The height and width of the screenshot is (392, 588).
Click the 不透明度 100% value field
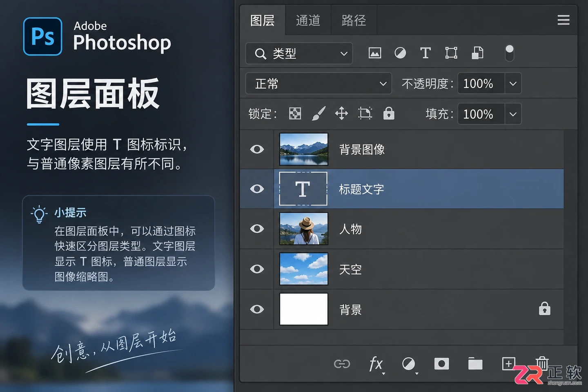click(x=481, y=84)
